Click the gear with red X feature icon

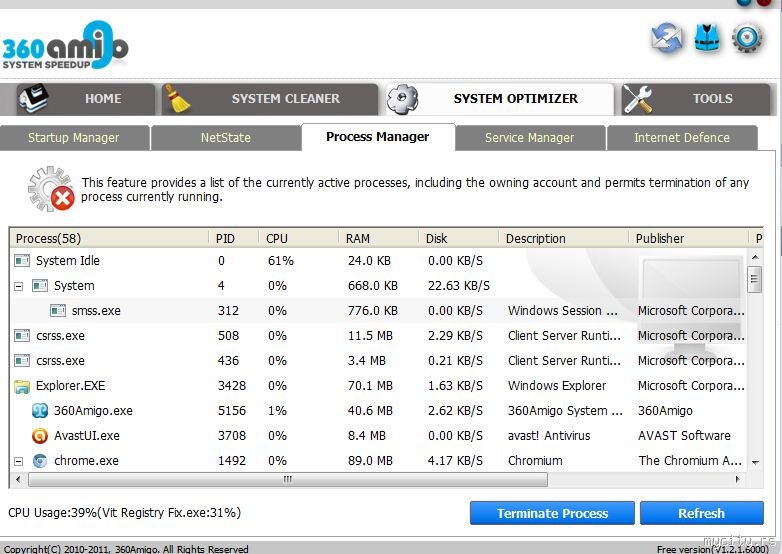click(51, 189)
